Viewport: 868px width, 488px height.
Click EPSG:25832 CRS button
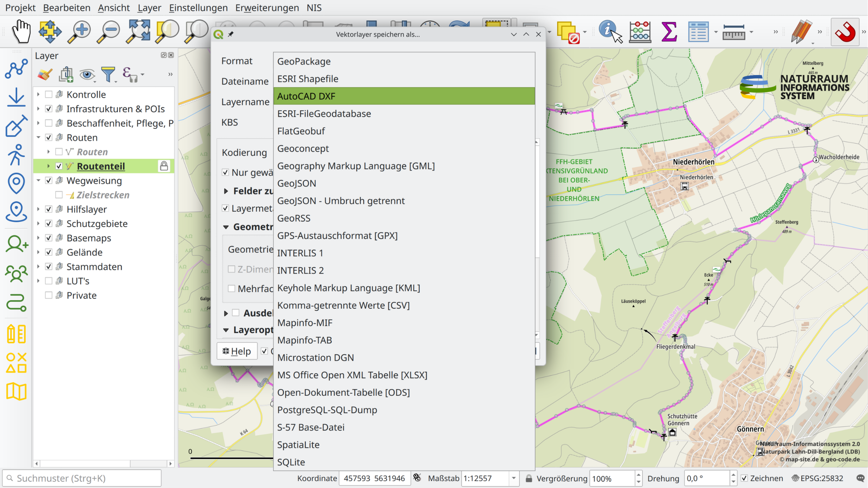pos(817,478)
